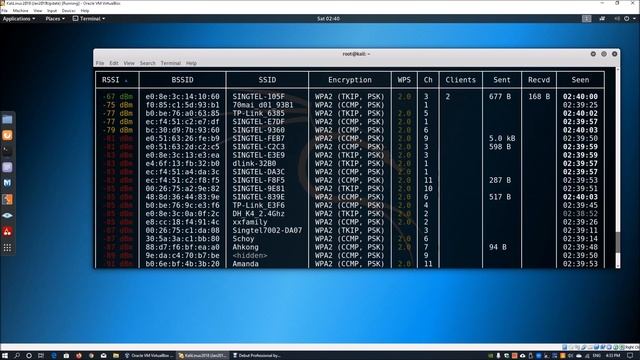Open the purple notes icon in the dock
This screenshot has width=640, height=360.
[7, 167]
